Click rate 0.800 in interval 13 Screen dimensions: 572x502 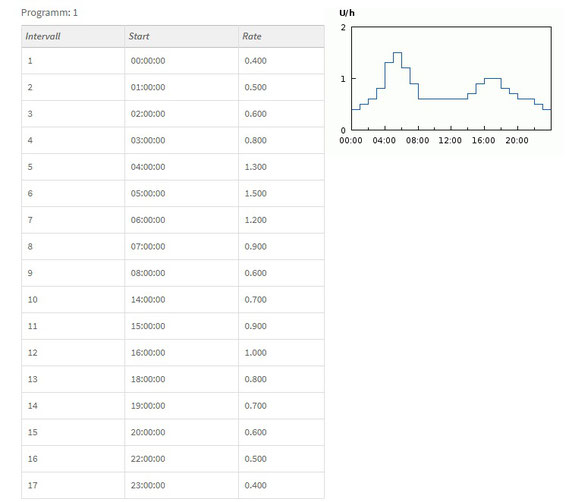pyautogui.click(x=255, y=379)
